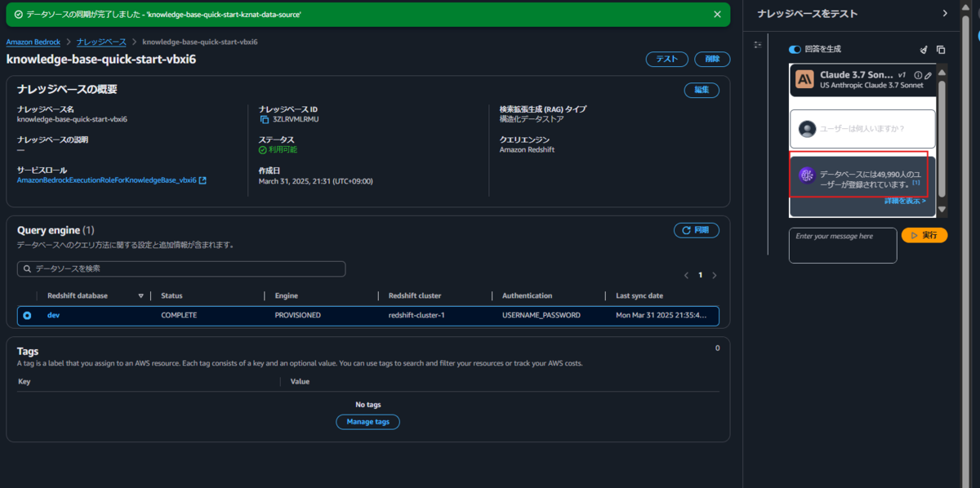This screenshot has width=980, height=488.
Task: Click the green 利用可能 status check icon
Action: [x=263, y=150]
